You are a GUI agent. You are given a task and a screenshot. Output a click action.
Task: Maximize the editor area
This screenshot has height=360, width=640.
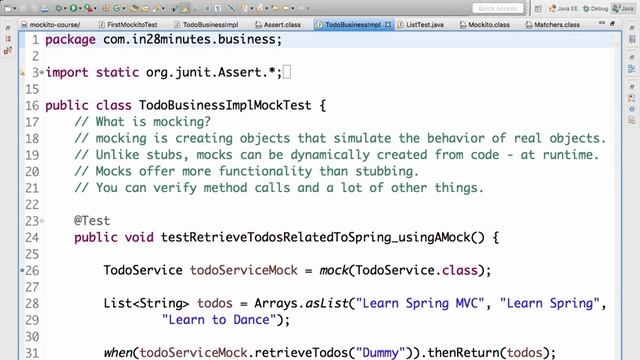612,23
